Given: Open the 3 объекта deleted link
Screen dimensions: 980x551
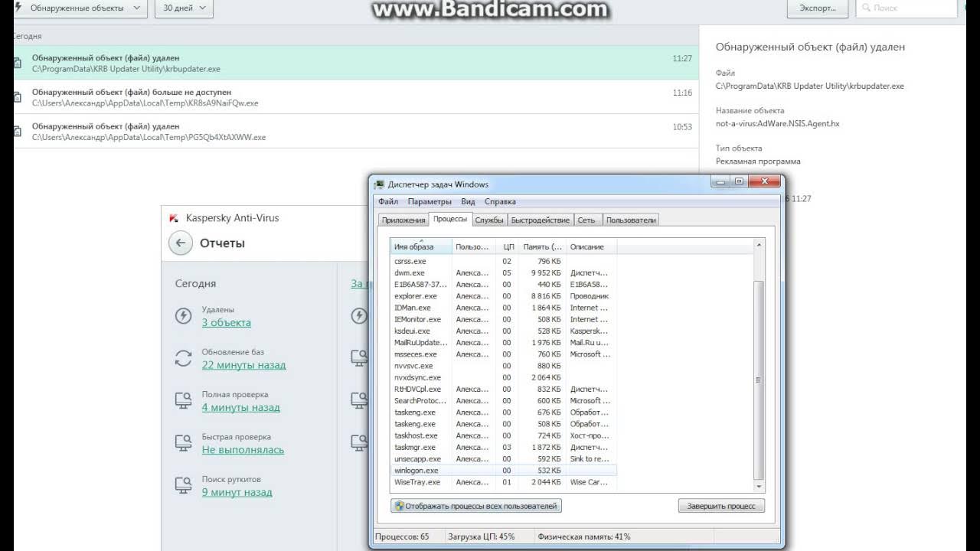Looking at the screenshot, I should 226,323.
